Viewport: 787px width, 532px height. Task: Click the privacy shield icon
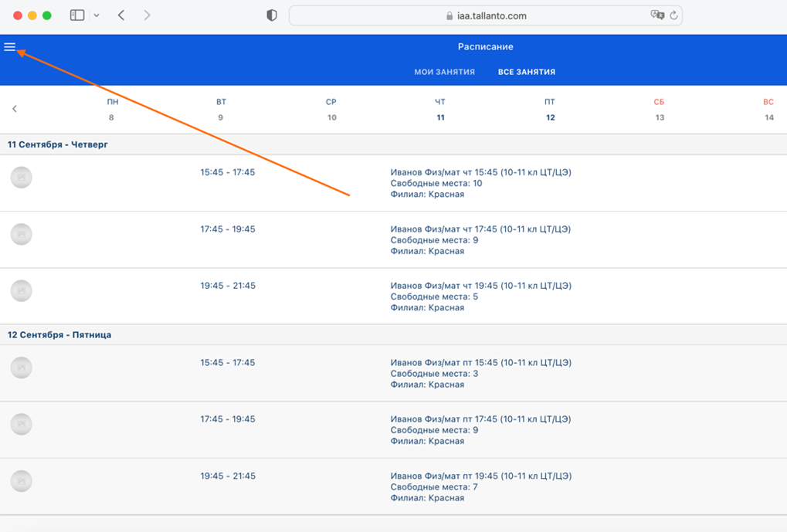pyautogui.click(x=272, y=15)
